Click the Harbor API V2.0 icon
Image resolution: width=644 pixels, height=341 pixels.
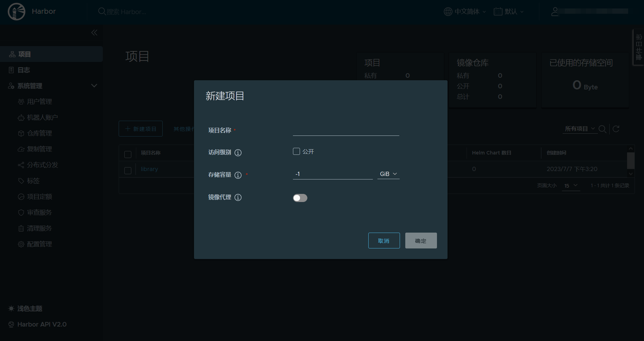click(x=11, y=324)
